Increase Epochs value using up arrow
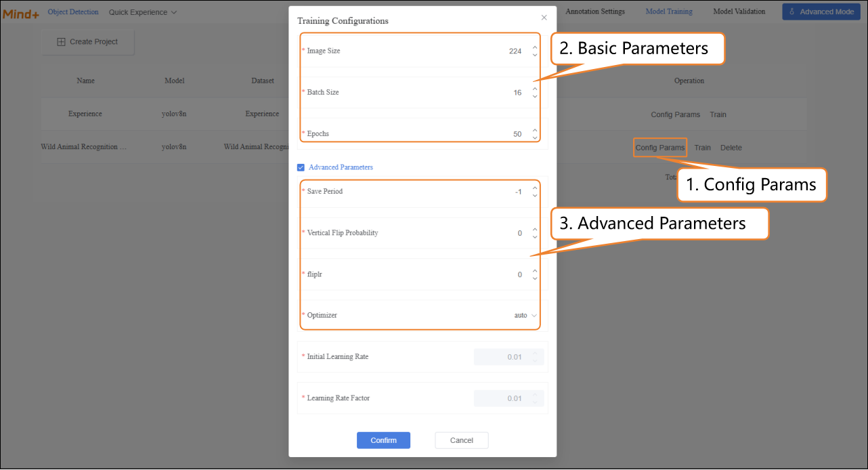This screenshot has width=868, height=470. click(x=535, y=130)
